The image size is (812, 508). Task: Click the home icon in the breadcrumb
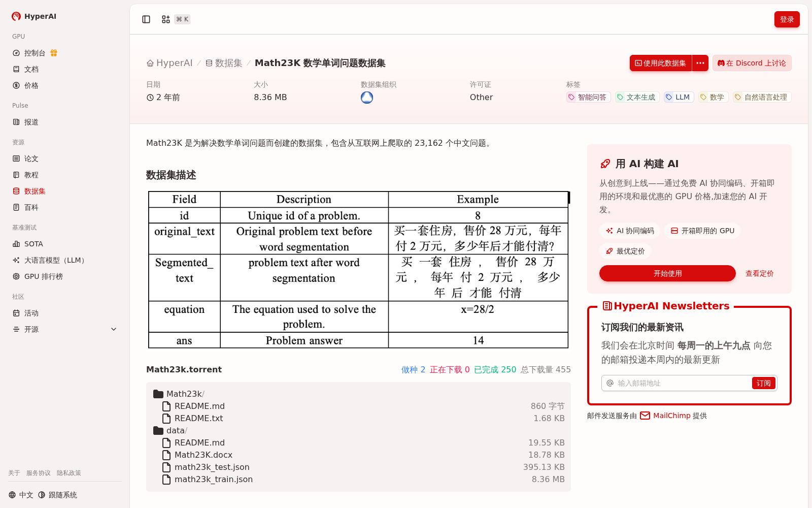[x=150, y=63]
